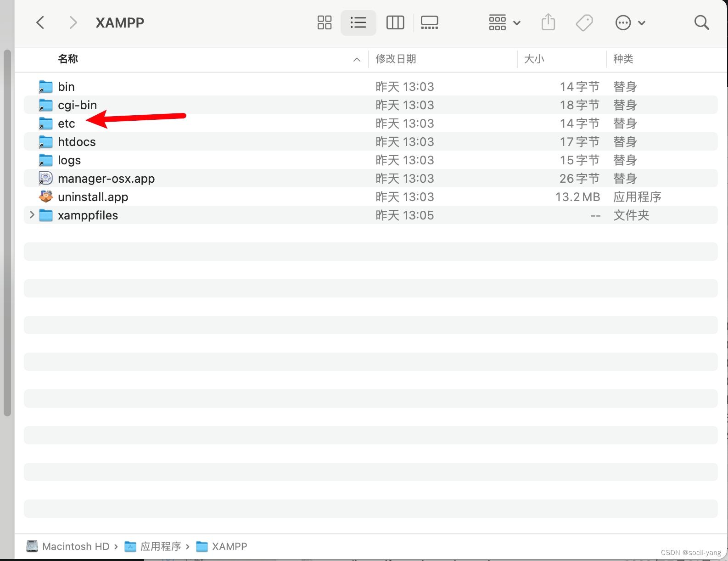This screenshot has width=728, height=561.
Task: Select the file name etc
Action: click(67, 123)
